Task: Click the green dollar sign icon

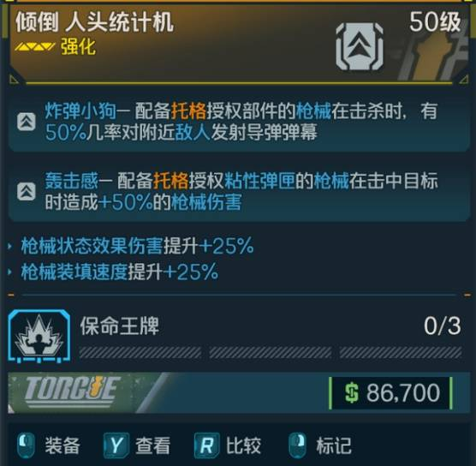Action: (352, 392)
